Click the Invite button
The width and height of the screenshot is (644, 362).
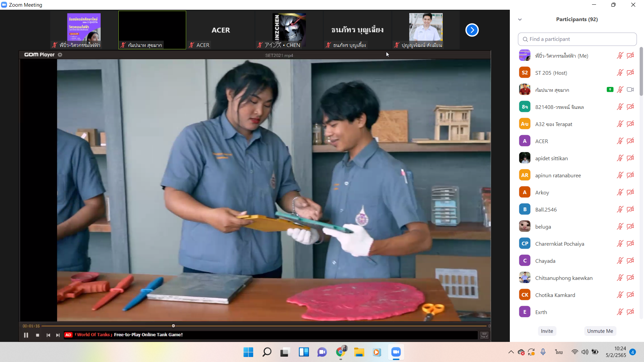point(547,331)
